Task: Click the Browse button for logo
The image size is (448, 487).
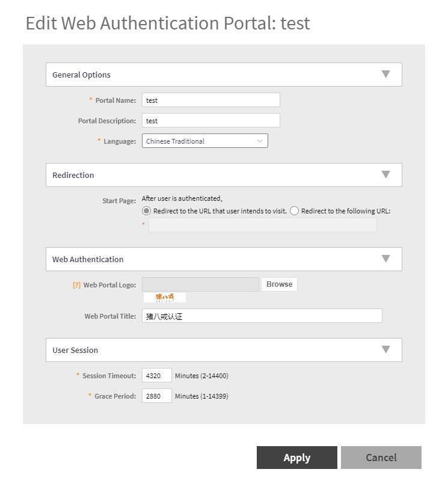Action: (x=279, y=284)
